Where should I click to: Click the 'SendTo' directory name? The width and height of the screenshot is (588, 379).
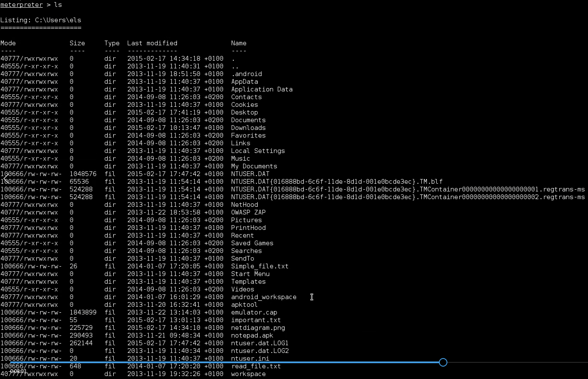pyautogui.click(x=243, y=259)
